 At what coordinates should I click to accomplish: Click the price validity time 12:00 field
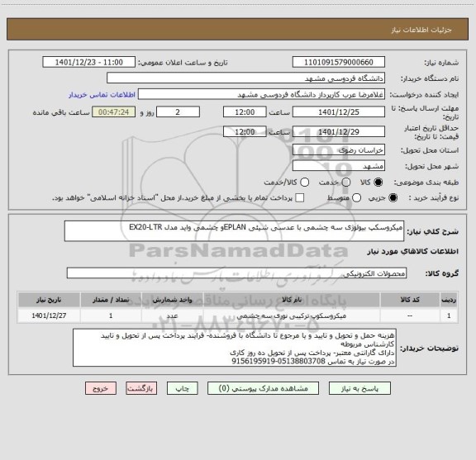tap(245, 131)
